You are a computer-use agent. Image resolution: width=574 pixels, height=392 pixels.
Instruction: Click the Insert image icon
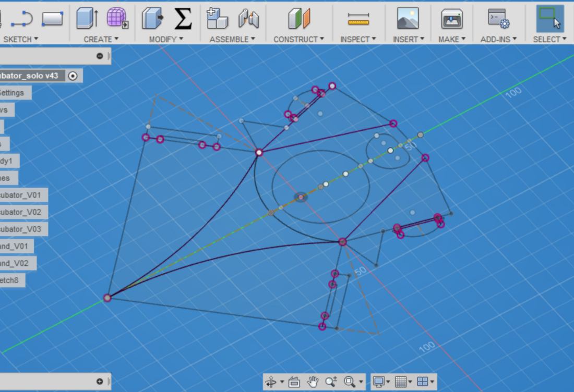[x=408, y=18]
